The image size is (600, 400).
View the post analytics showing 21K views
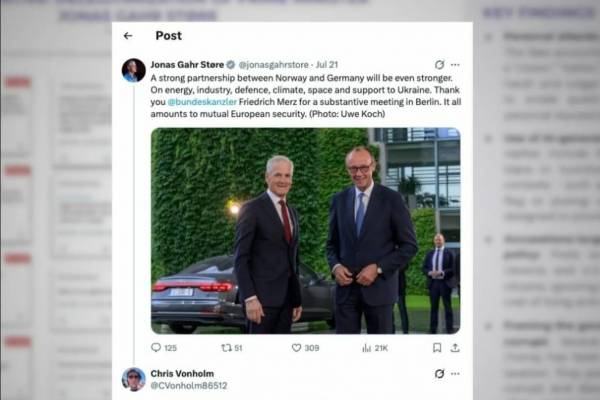[x=367, y=348]
